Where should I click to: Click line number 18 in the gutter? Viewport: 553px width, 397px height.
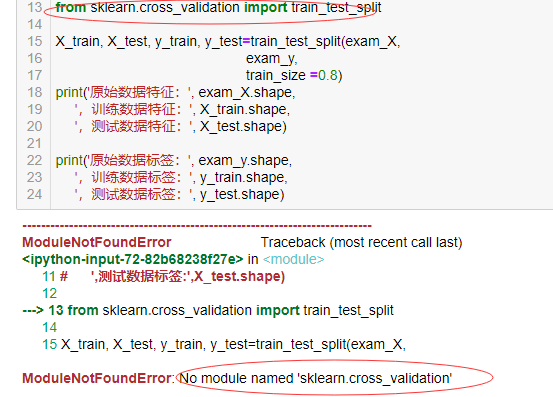[x=35, y=93]
